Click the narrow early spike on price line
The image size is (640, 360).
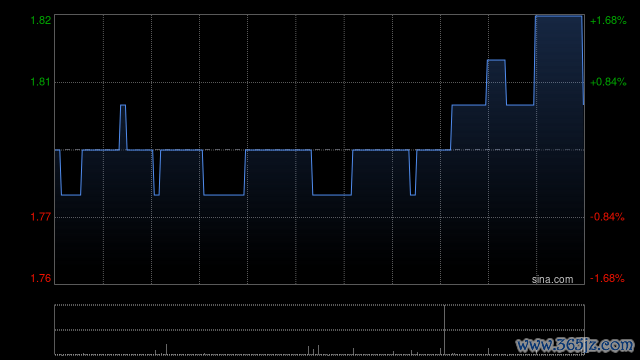(123, 127)
